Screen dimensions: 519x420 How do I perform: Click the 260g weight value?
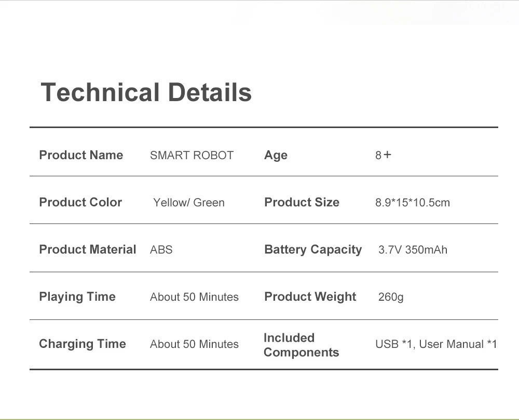click(391, 297)
